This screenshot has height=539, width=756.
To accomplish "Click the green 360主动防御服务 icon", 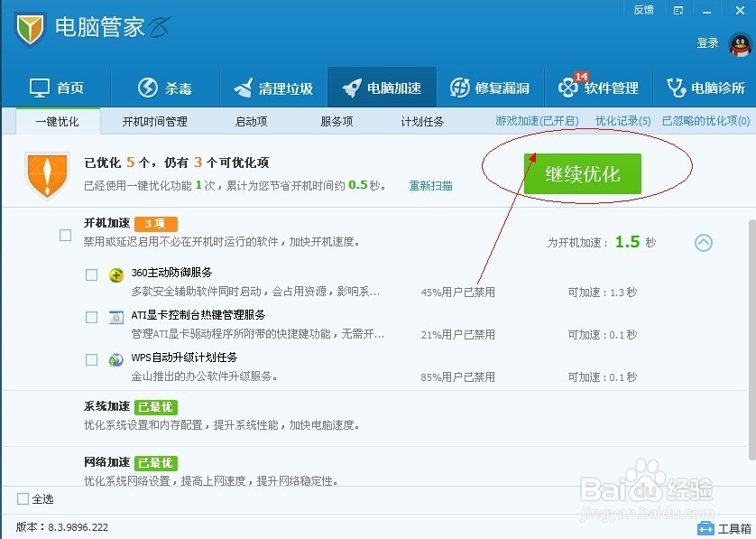I will coord(115,273).
